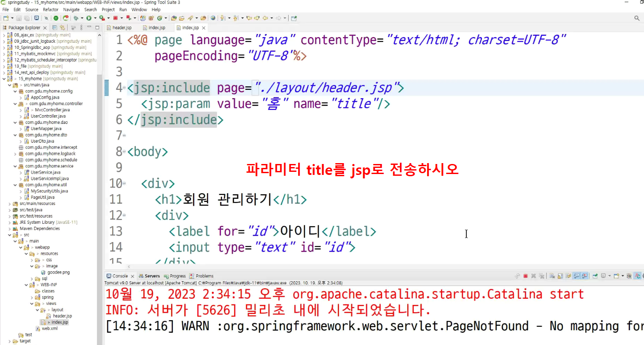644x345 pixels.
Task: Open the Run button dropdown arrow
Action: (x=95, y=18)
